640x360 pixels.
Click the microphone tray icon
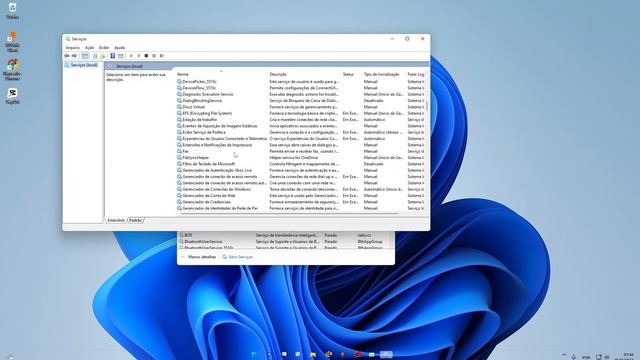coord(573,357)
